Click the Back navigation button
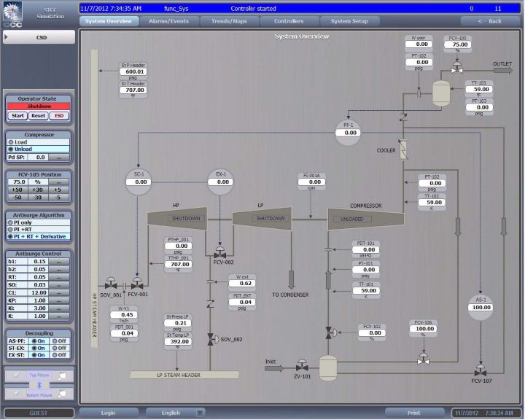The height and width of the screenshot is (420, 525). click(490, 21)
